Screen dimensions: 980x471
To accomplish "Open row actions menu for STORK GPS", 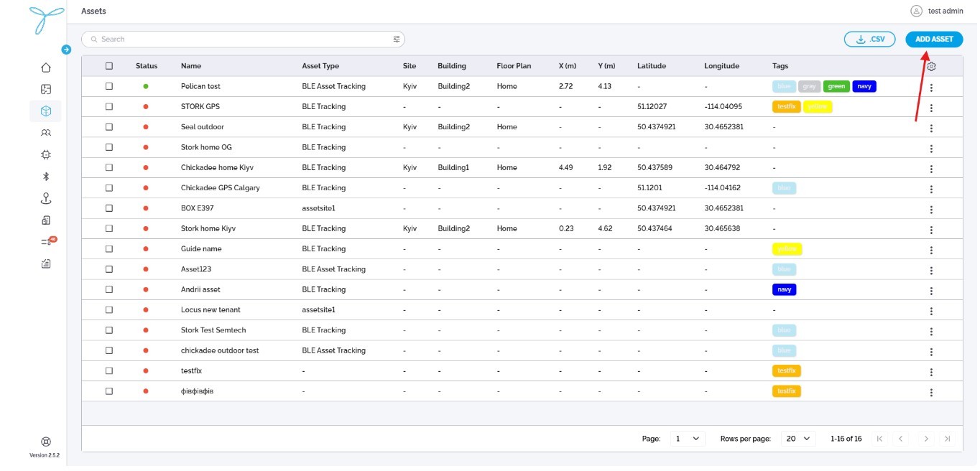I will coord(931,108).
